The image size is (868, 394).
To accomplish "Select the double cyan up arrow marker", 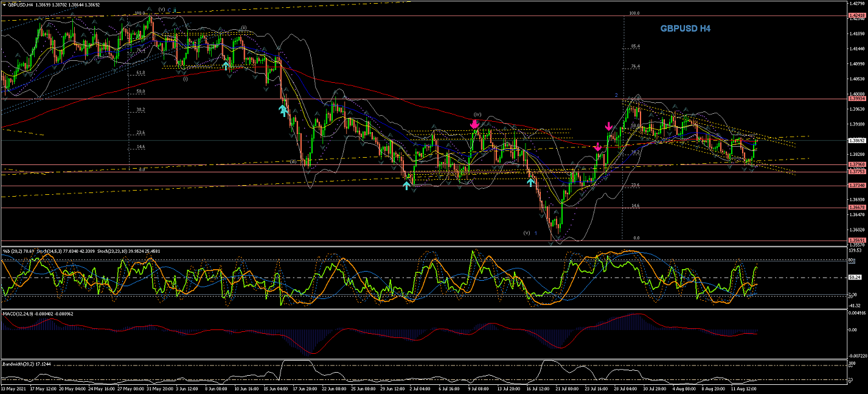I will [283, 110].
